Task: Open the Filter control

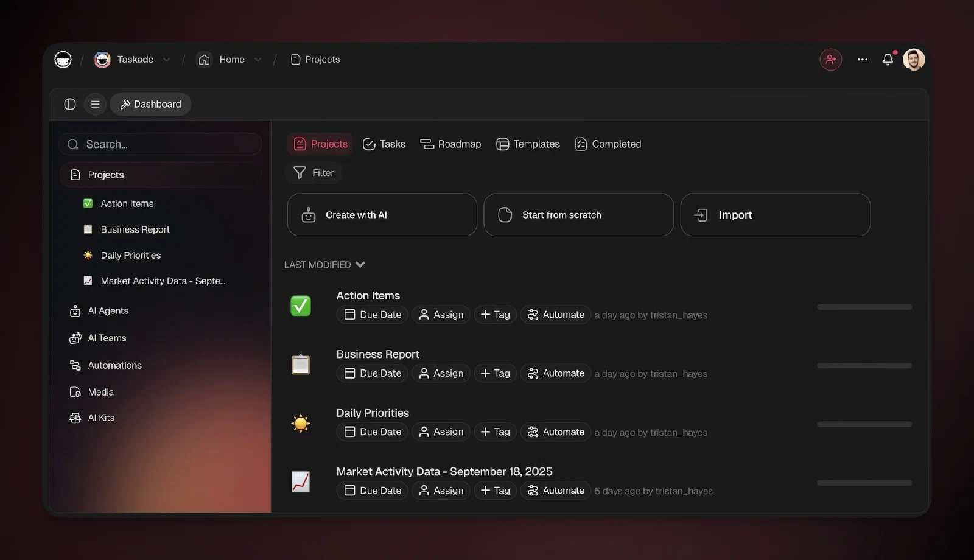Action: click(314, 173)
